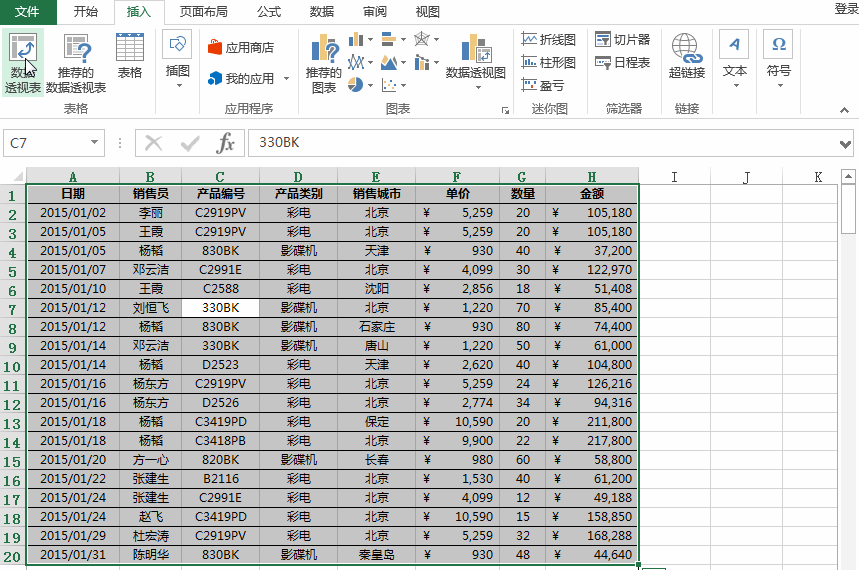Insert 折线图 sparkline

click(x=548, y=39)
